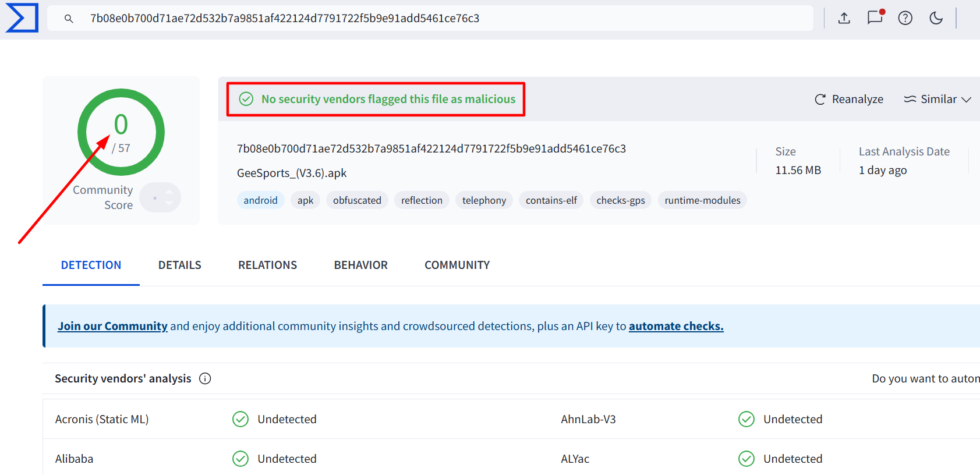
Task: Click the Alibaba Undetected check icon
Action: coord(240,459)
